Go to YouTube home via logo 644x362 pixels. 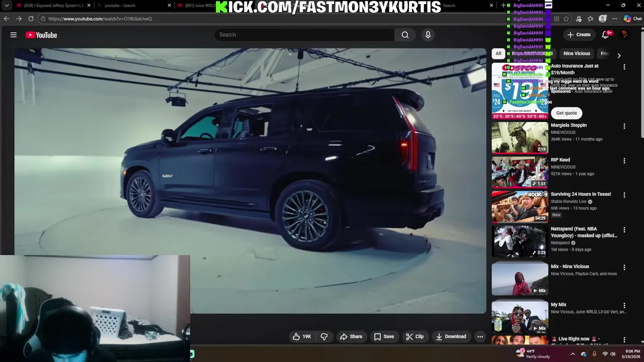[41, 35]
